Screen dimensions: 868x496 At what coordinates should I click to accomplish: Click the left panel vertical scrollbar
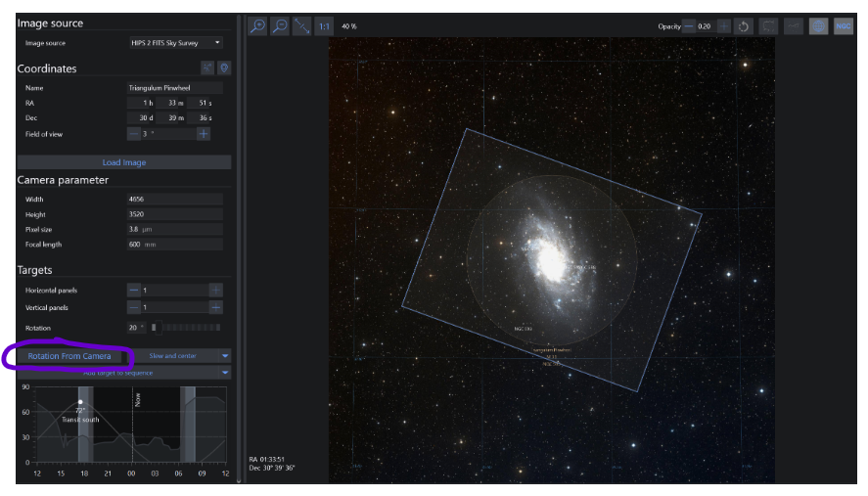239,249
